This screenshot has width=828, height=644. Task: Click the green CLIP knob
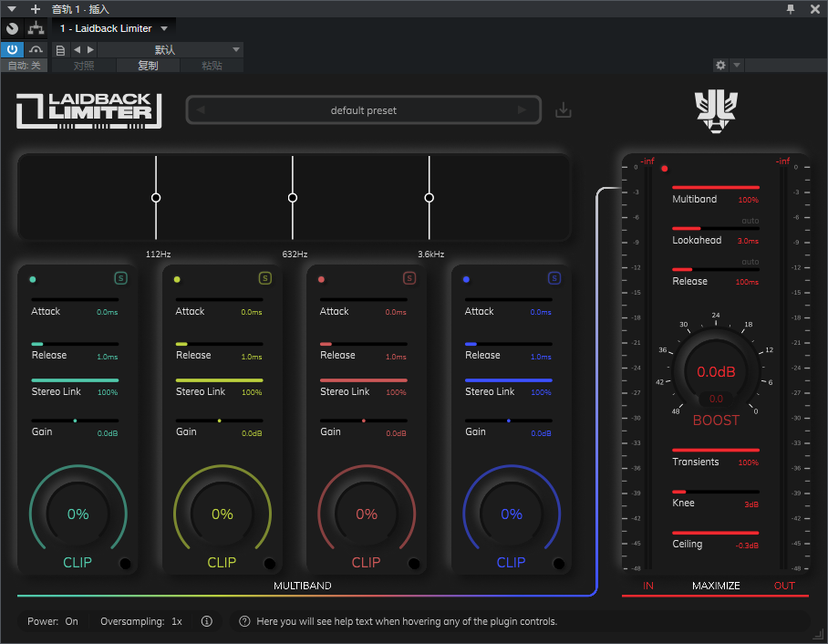(78, 514)
